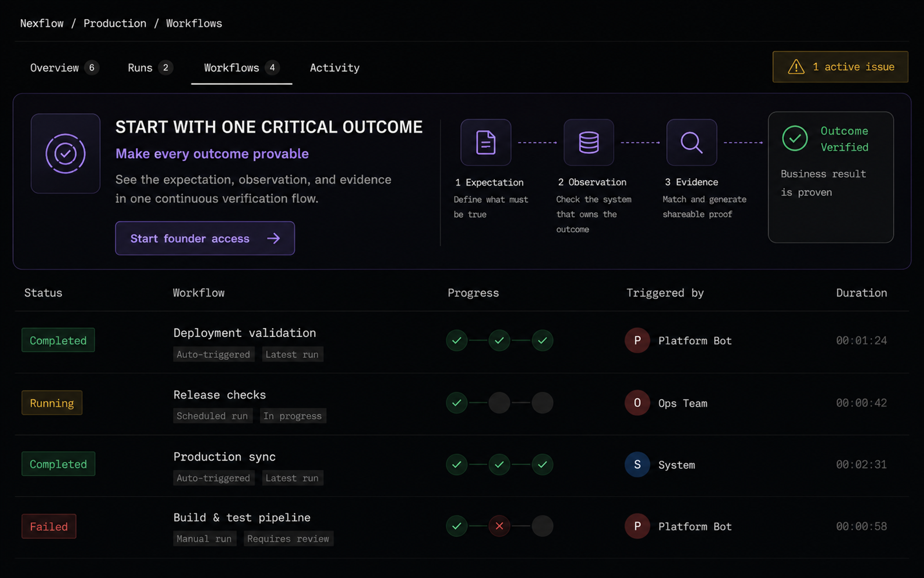
Task: Click the Scheduled run tag
Action: (x=212, y=416)
